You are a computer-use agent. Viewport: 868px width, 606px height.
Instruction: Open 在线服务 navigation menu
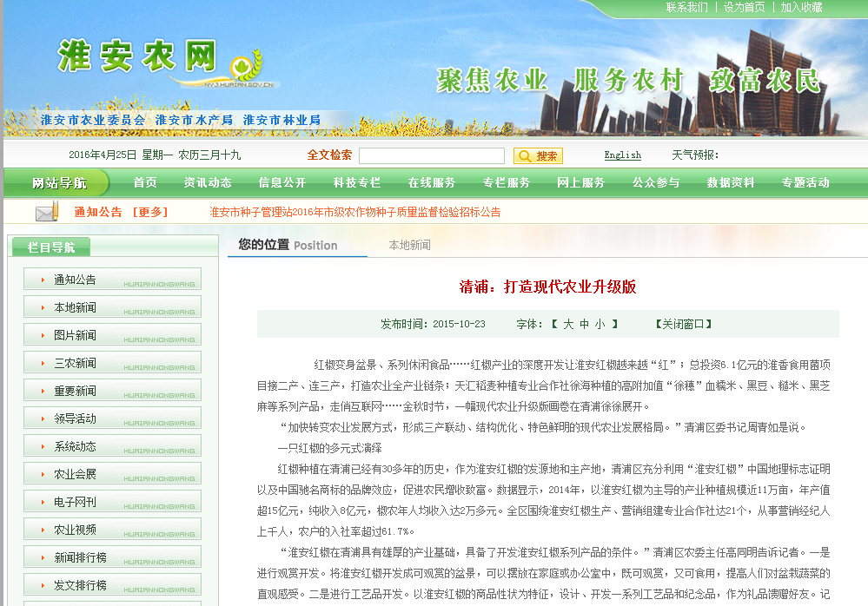click(x=431, y=182)
